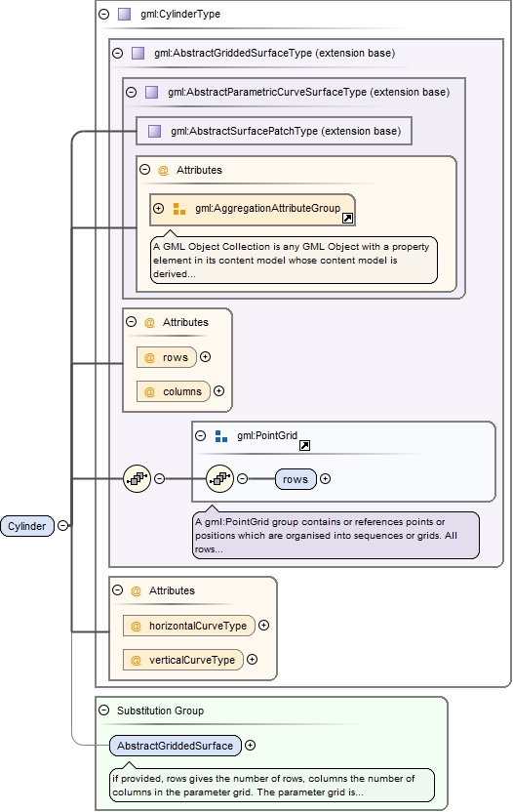
Task: Click the @ icon on horizontalCurveType
Action: point(137,627)
